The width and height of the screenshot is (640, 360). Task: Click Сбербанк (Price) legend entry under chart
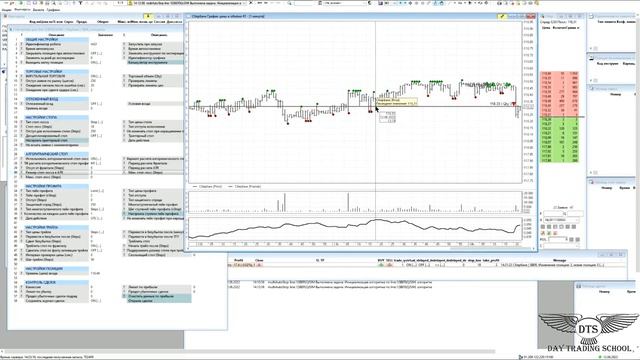click(207, 187)
